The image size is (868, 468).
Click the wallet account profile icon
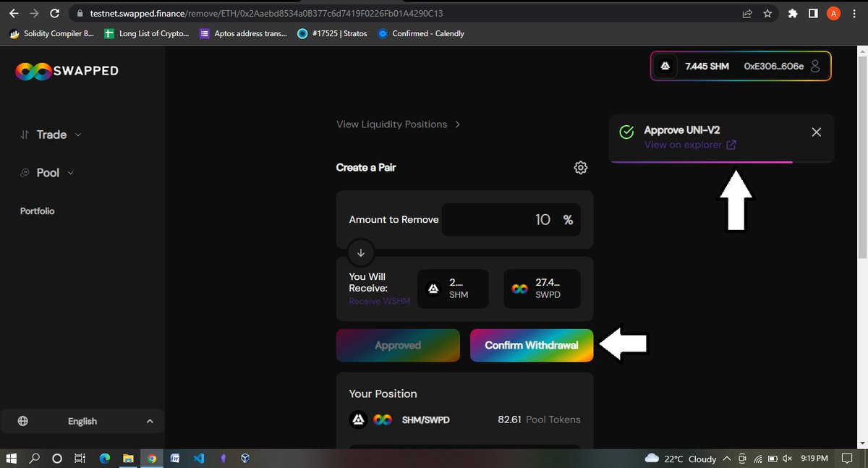(815, 67)
